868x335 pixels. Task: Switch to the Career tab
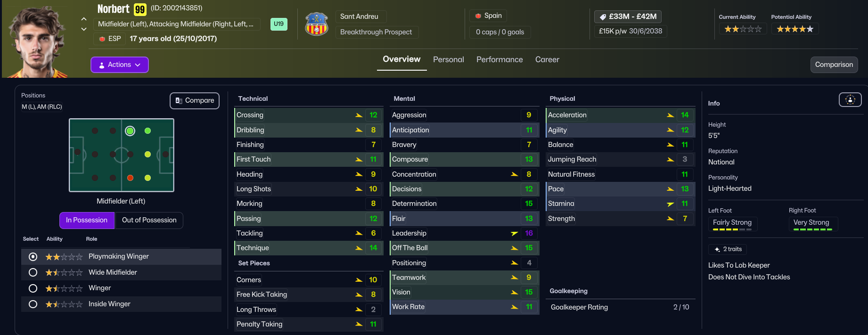547,60
